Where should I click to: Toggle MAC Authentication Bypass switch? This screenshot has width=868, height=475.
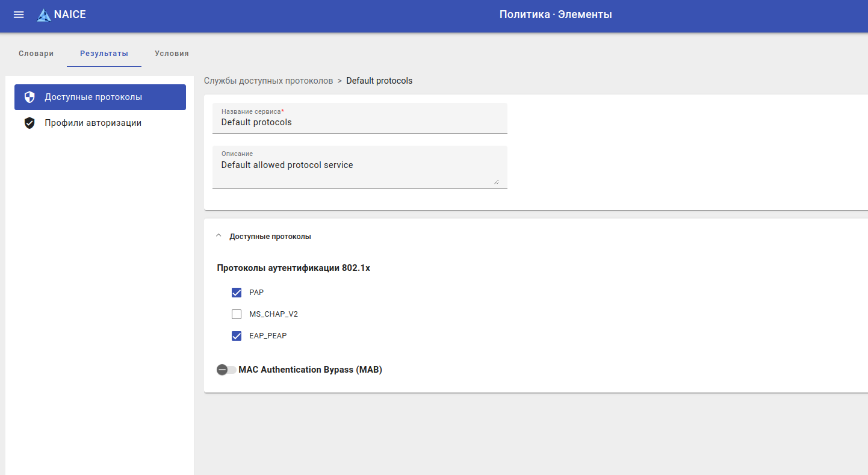click(226, 370)
